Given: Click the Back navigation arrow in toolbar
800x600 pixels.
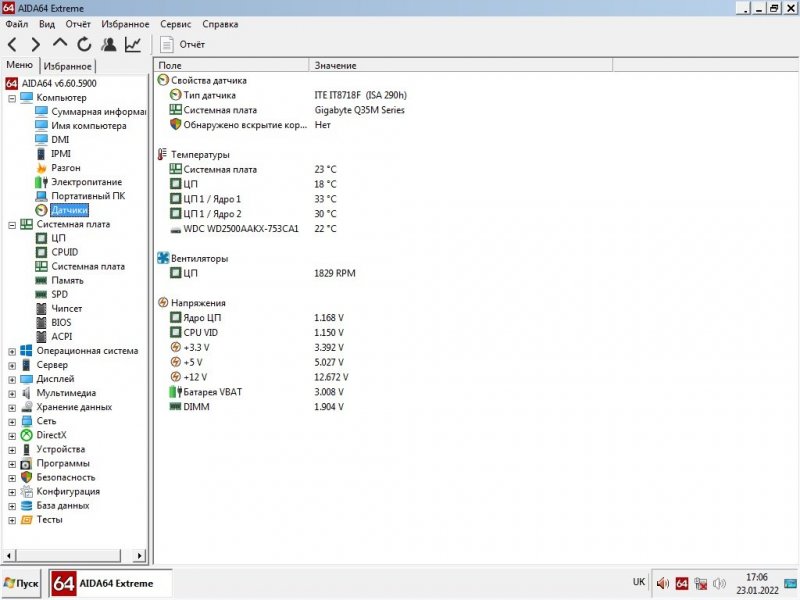Looking at the screenshot, I should 13,44.
